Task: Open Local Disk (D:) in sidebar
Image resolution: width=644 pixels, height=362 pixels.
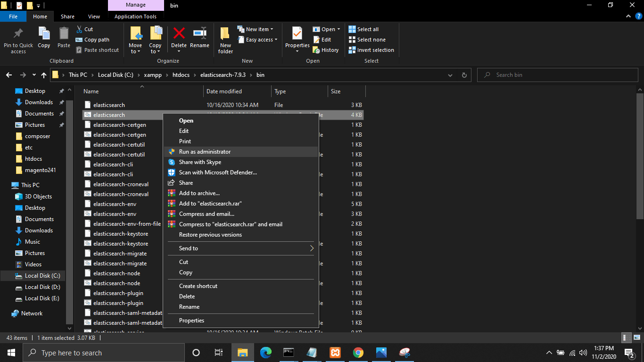Action: [42, 287]
